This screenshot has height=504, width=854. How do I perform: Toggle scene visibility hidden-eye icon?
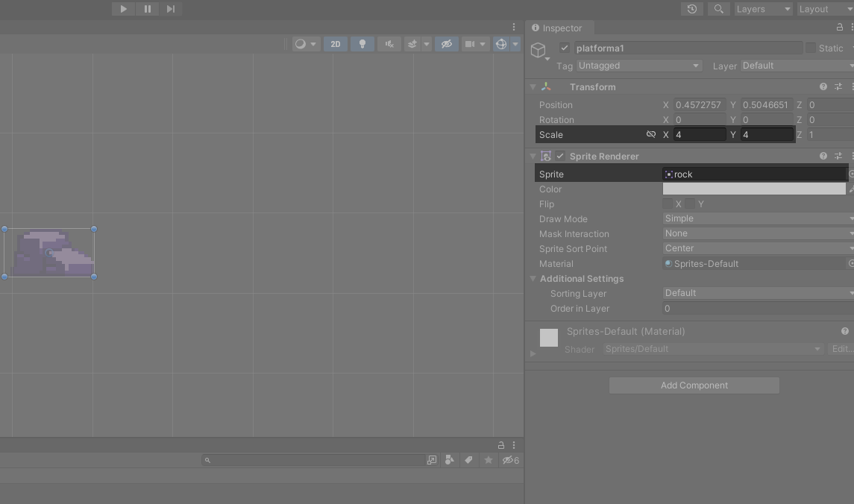click(x=446, y=44)
